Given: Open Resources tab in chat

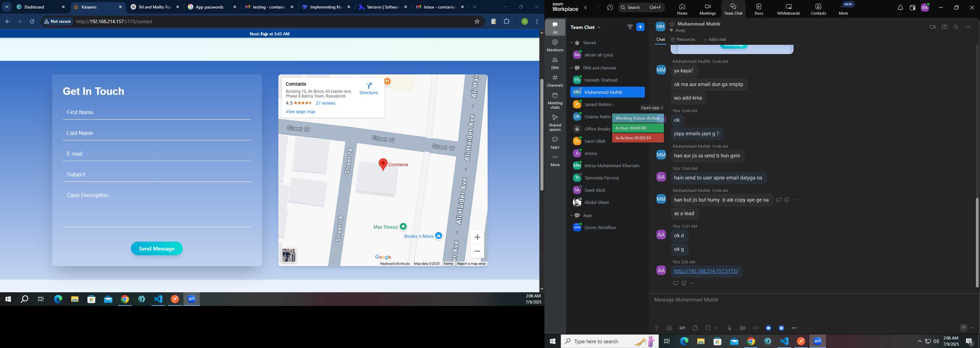Looking at the screenshot, I should click(x=683, y=39).
